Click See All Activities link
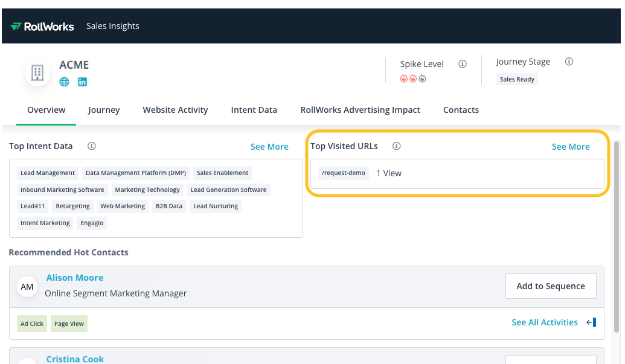 pos(545,322)
